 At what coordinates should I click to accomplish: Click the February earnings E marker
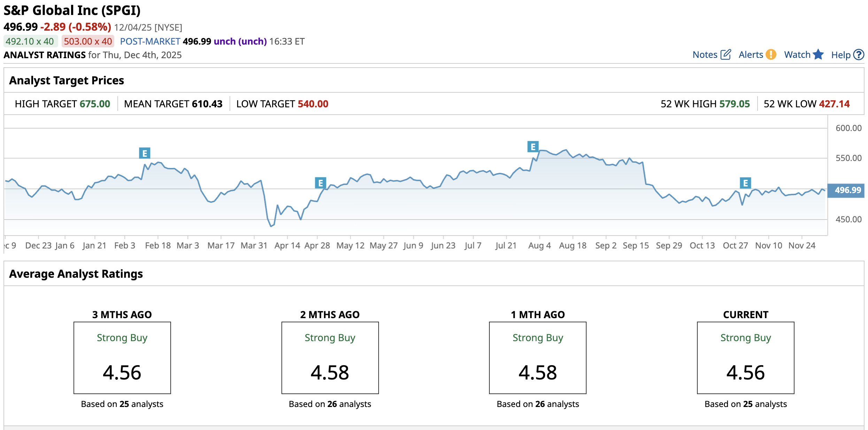(x=145, y=153)
